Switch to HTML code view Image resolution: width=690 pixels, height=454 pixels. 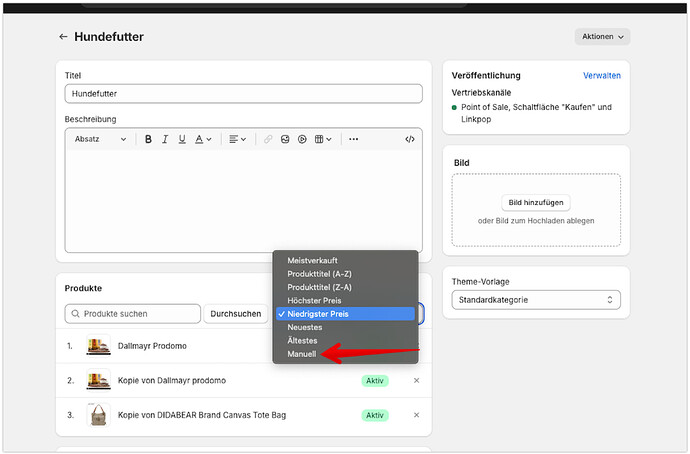410,139
